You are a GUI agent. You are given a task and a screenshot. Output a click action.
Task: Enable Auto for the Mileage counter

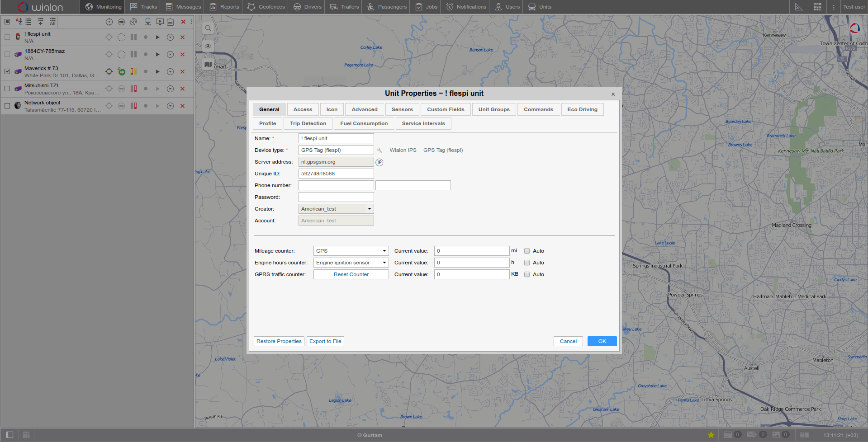527,251
